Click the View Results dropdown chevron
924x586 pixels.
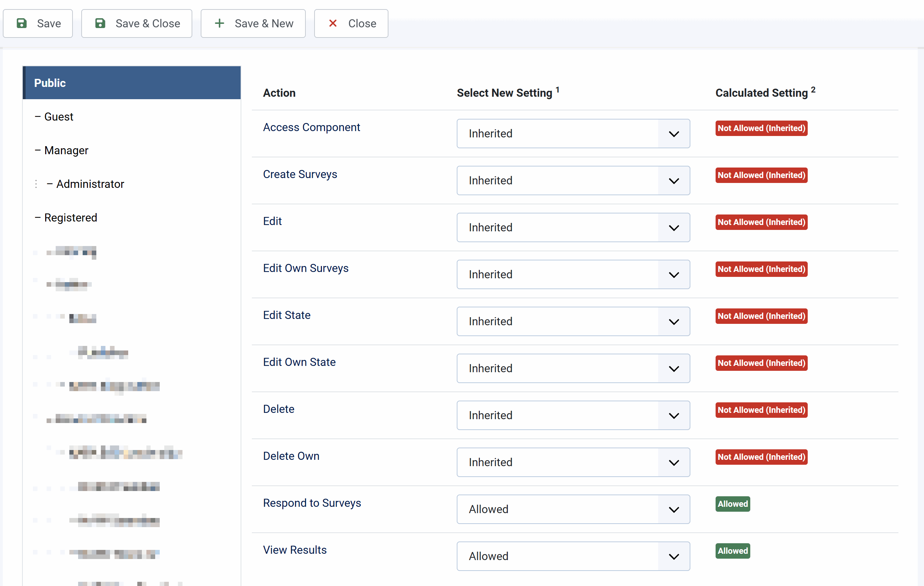(x=674, y=557)
